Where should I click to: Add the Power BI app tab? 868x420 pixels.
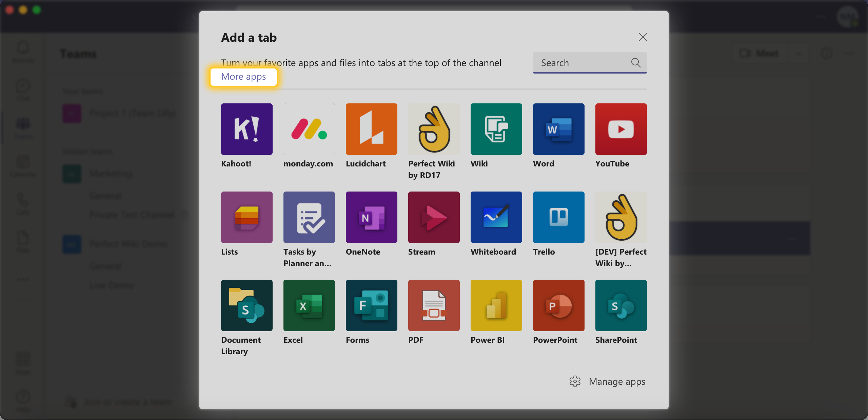point(496,305)
